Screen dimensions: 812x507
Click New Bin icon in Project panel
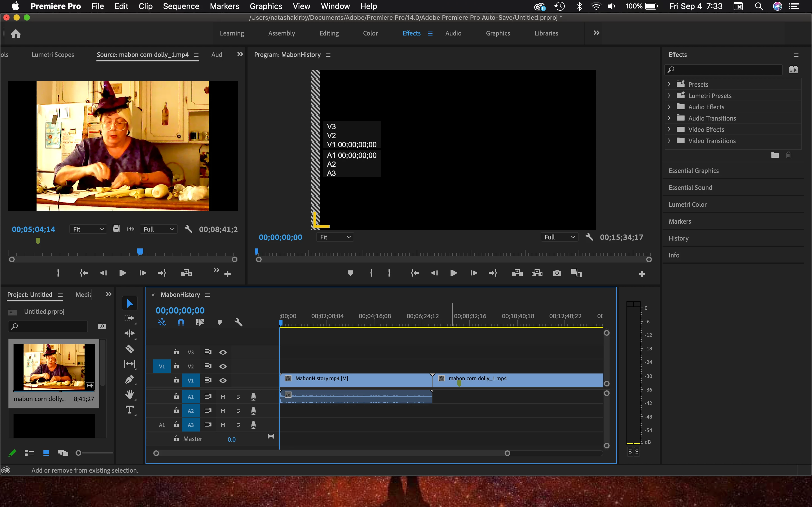point(102,326)
